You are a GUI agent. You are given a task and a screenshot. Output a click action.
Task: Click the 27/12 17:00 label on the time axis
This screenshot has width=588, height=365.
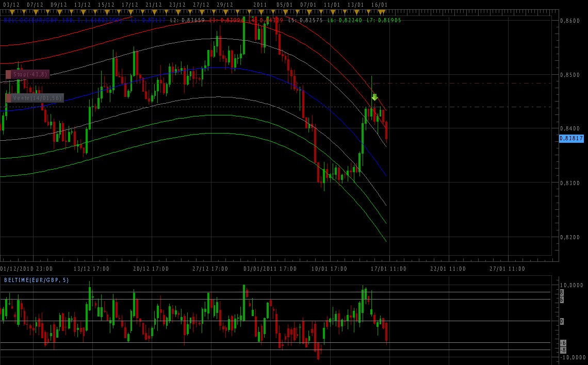click(210, 269)
